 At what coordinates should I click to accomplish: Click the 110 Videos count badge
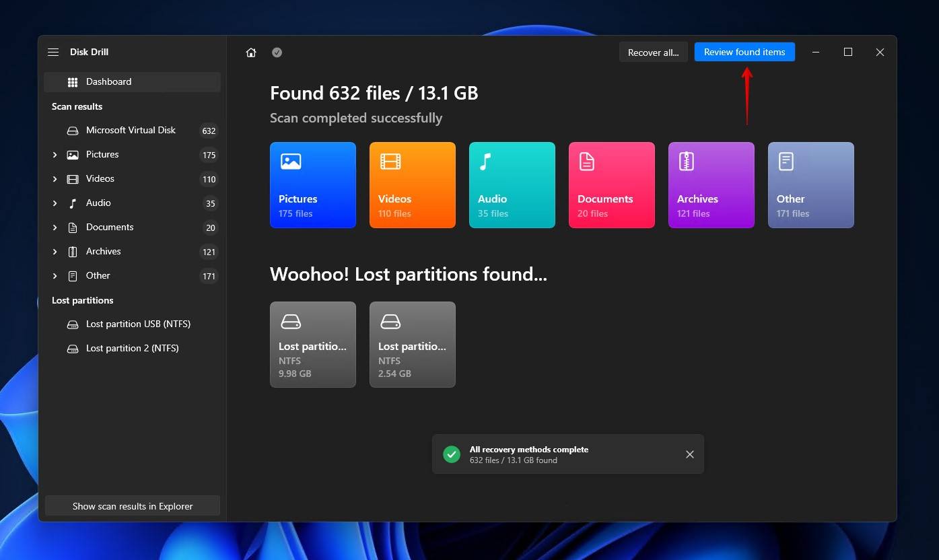click(209, 180)
